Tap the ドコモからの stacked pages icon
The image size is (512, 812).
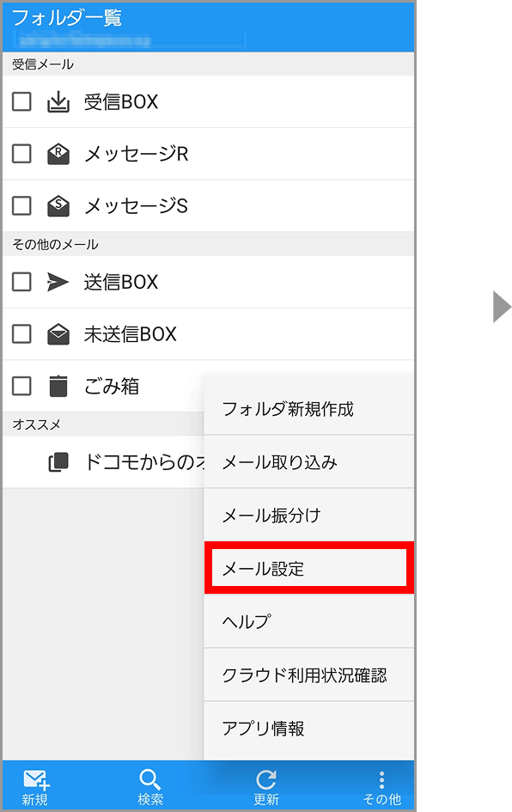pos(58,462)
